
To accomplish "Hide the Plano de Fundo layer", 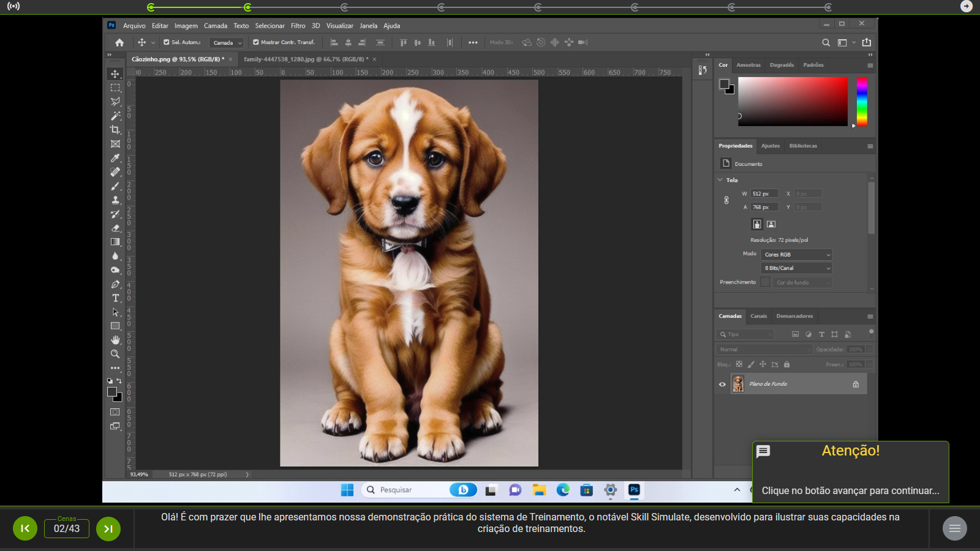I will pos(722,384).
